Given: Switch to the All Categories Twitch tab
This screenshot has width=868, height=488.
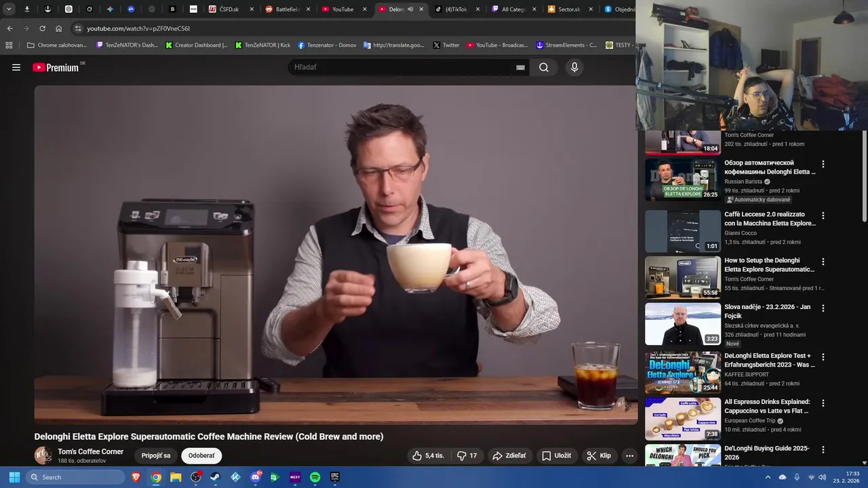Looking at the screenshot, I should (x=514, y=9).
